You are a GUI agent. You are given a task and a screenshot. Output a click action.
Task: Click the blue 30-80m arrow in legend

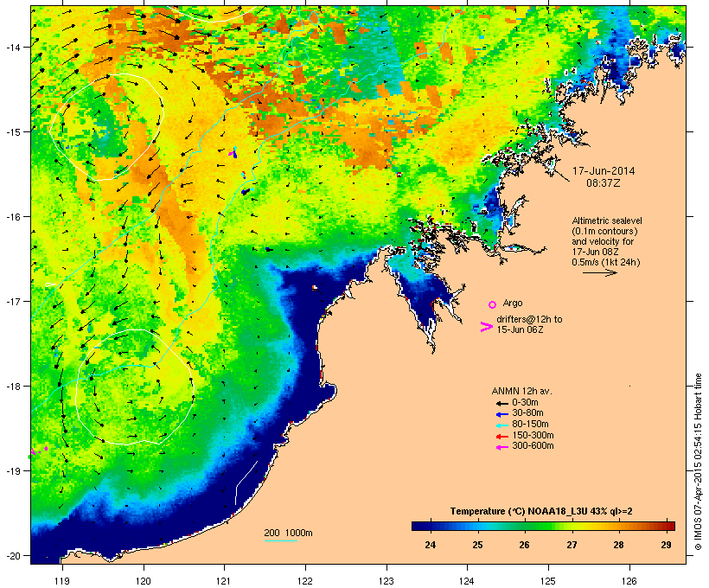(x=501, y=414)
